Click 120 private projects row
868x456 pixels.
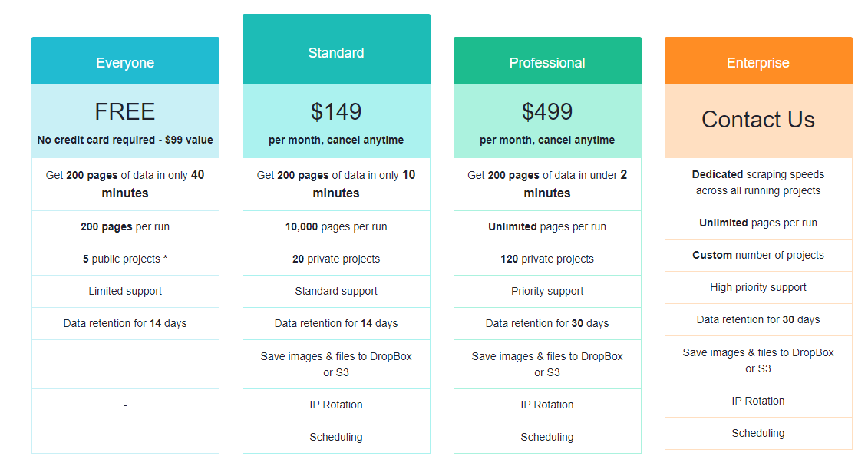point(547,259)
